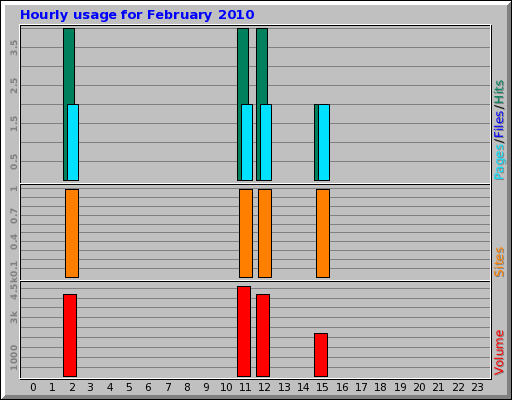Click hour label "18" on the x-axis

(380, 387)
